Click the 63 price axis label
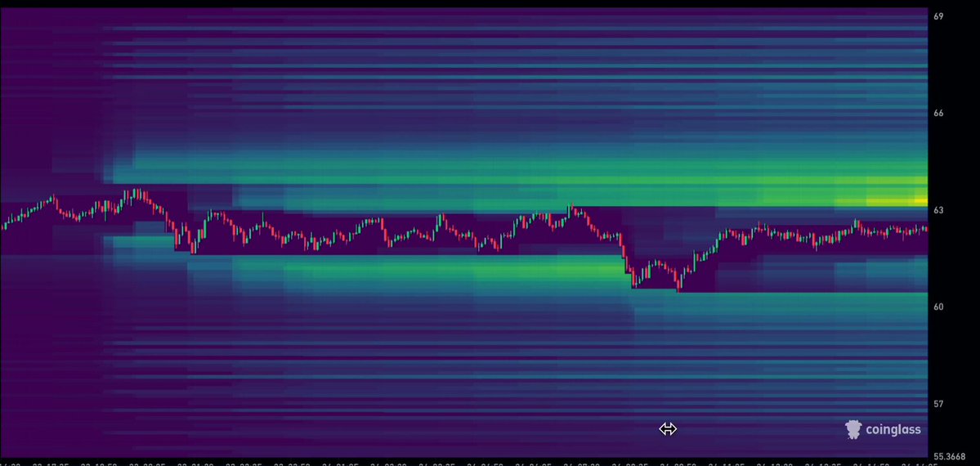The width and height of the screenshot is (980, 466). pos(938,210)
